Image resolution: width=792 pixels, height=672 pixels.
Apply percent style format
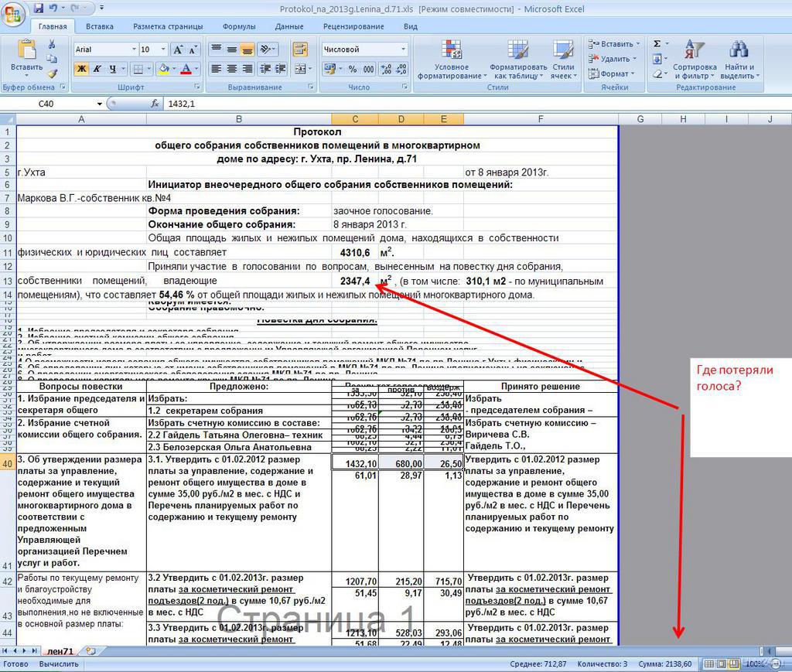point(353,69)
